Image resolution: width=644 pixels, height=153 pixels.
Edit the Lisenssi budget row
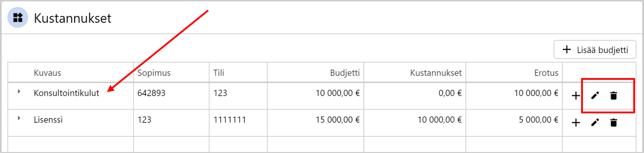coord(595,123)
